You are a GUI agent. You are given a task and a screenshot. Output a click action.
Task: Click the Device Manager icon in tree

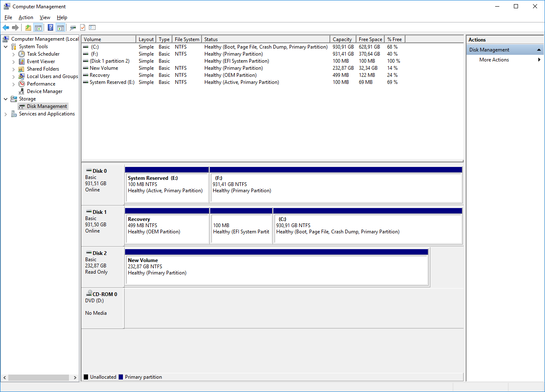[x=22, y=91]
